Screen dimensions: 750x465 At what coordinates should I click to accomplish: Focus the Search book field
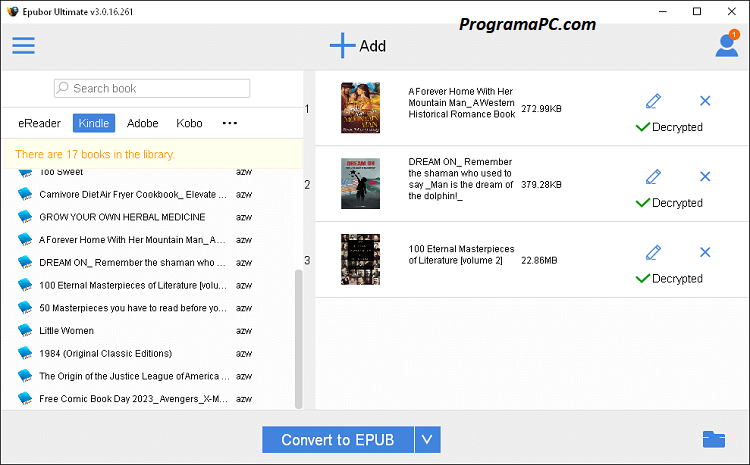point(152,89)
